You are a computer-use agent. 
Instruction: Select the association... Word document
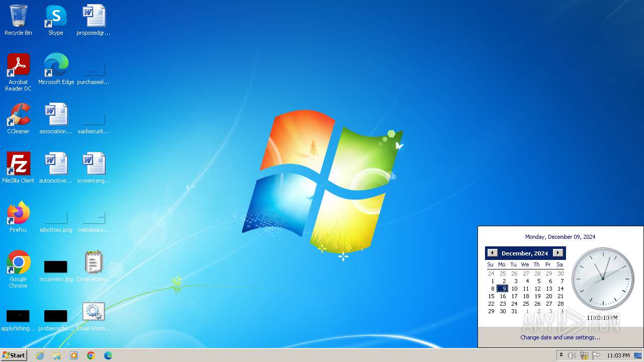tap(56, 119)
